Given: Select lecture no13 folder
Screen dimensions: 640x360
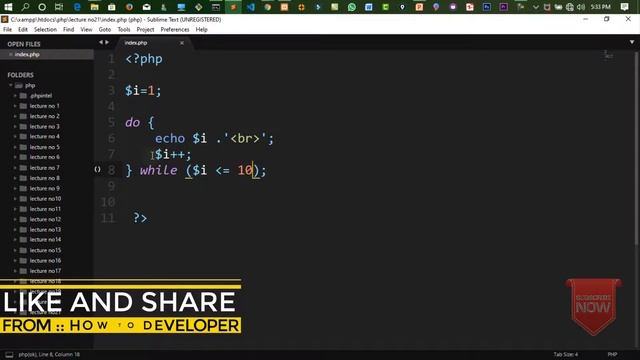Looking at the screenshot, I should [45, 229].
